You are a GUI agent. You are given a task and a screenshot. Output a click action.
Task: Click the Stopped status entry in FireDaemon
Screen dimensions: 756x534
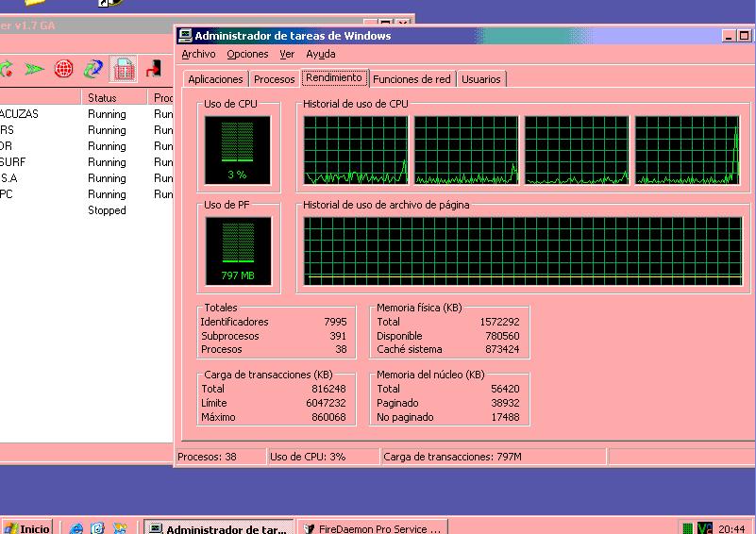point(107,210)
